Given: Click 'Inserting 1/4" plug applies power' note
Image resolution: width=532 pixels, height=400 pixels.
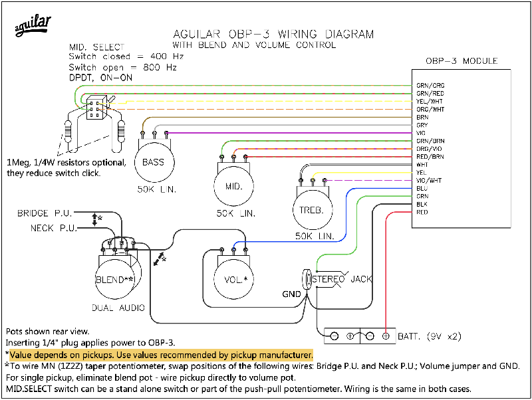Looking at the screenshot, I should click(x=90, y=343).
